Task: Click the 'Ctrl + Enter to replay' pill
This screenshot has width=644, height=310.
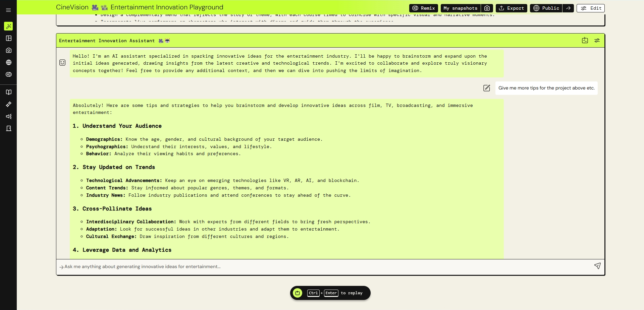Action: (x=330, y=293)
